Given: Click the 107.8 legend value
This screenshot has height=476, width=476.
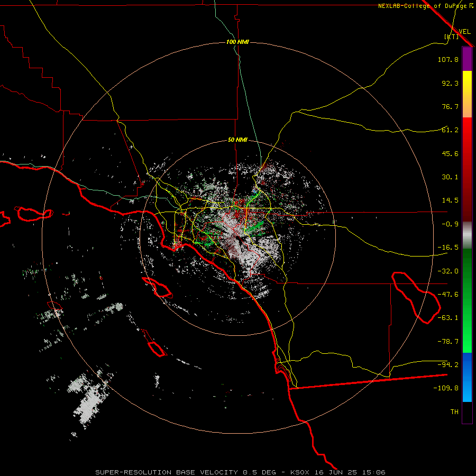Looking at the screenshot, I should click(448, 59).
